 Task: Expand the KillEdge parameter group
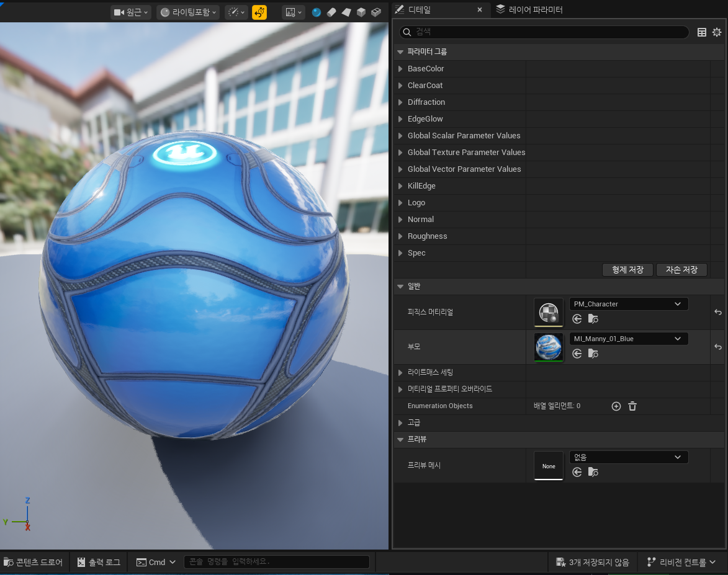click(x=400, y=185)
